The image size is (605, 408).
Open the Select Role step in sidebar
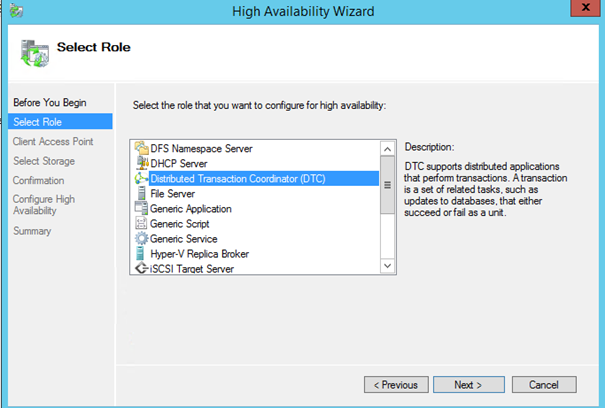(x=38, y=122)
